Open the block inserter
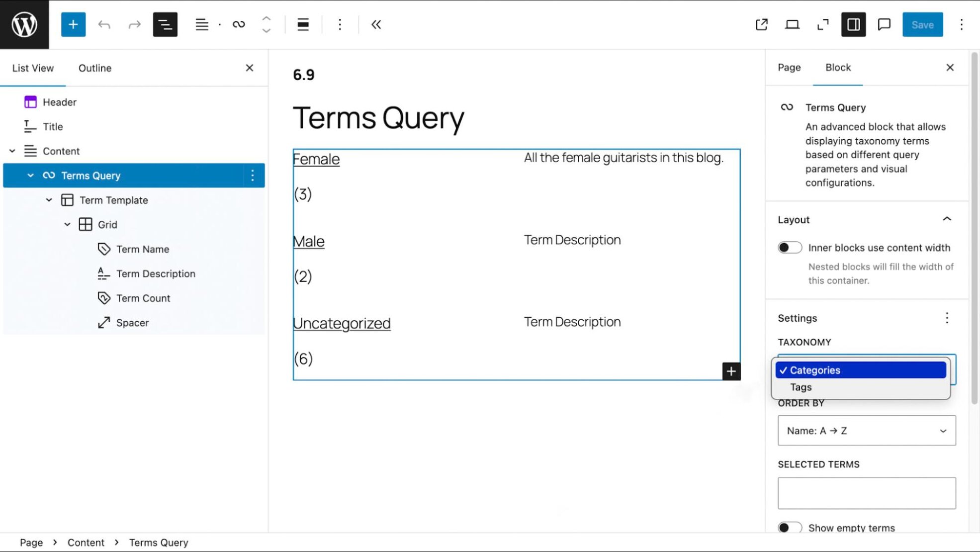Screen dimensions: 980x552 point(74,24)
